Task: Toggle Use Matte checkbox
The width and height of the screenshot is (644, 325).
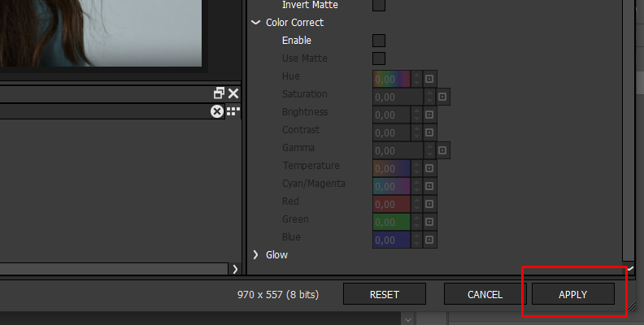Action: (x=379, y=58)
